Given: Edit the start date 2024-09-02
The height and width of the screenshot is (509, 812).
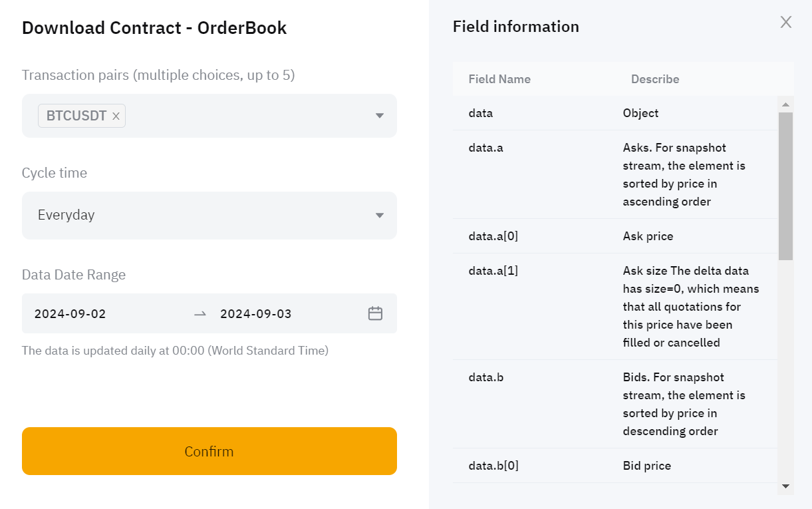Looking at the screenshot, I should (70, 314).
